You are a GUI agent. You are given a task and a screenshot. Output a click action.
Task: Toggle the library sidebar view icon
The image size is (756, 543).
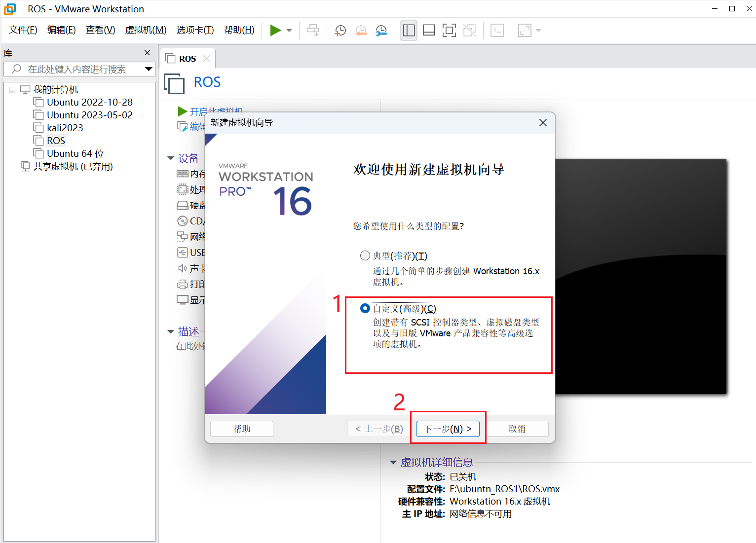409,31
